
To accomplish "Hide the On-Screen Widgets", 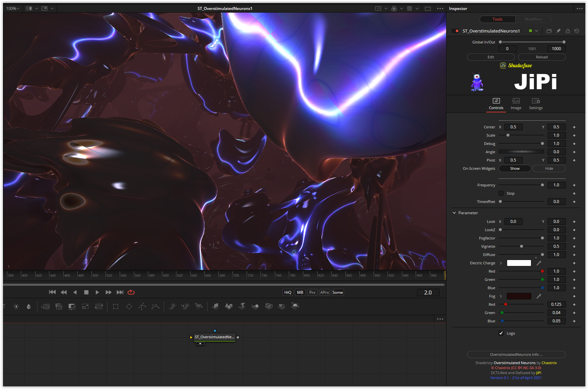I will coord(549,168).
